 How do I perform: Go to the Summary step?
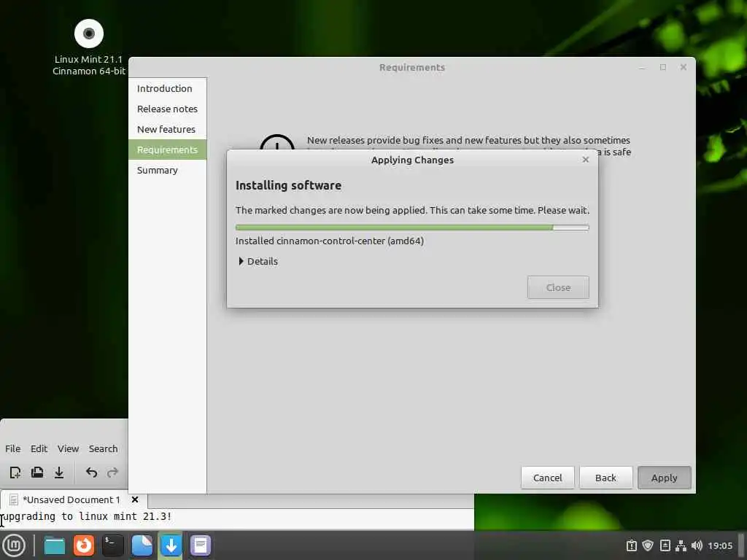(167, 170)
